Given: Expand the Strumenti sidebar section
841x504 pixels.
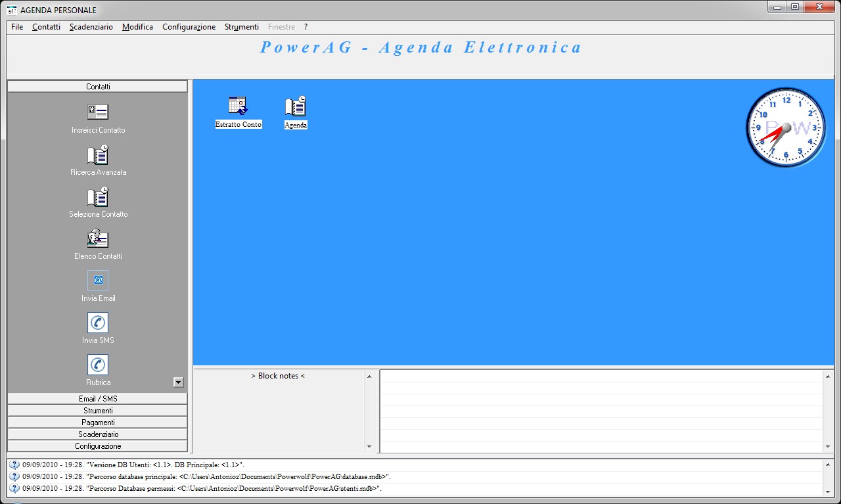Looking at the screenshot, I should coord(98,411).
